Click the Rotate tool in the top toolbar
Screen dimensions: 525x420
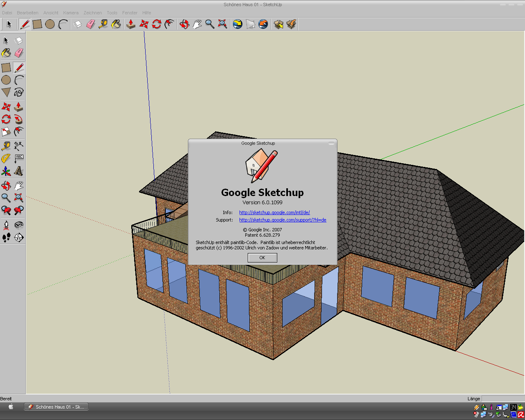[x=156, y=24]
